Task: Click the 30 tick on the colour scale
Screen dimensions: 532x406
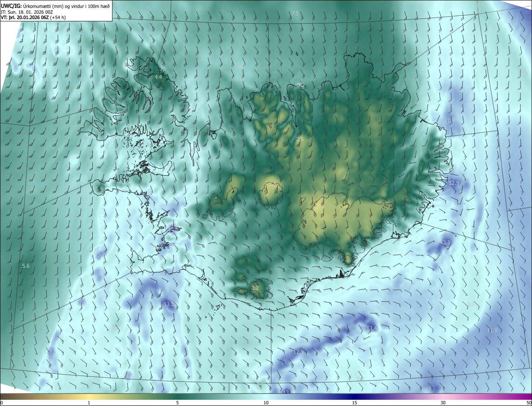Action: tap(443, 403)
